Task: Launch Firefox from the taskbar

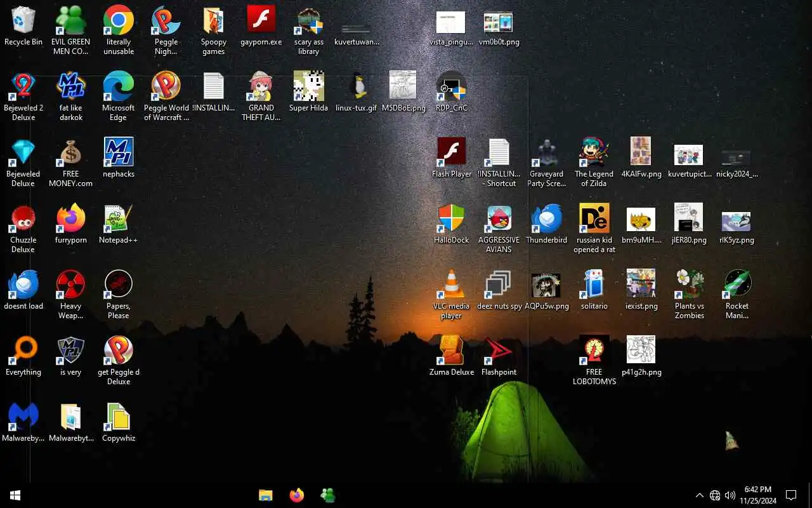Action: (x=296, y=495)
